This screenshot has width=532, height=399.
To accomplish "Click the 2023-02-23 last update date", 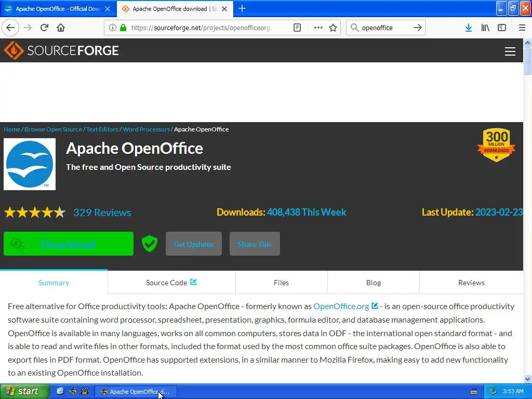I will click(499, 212).
